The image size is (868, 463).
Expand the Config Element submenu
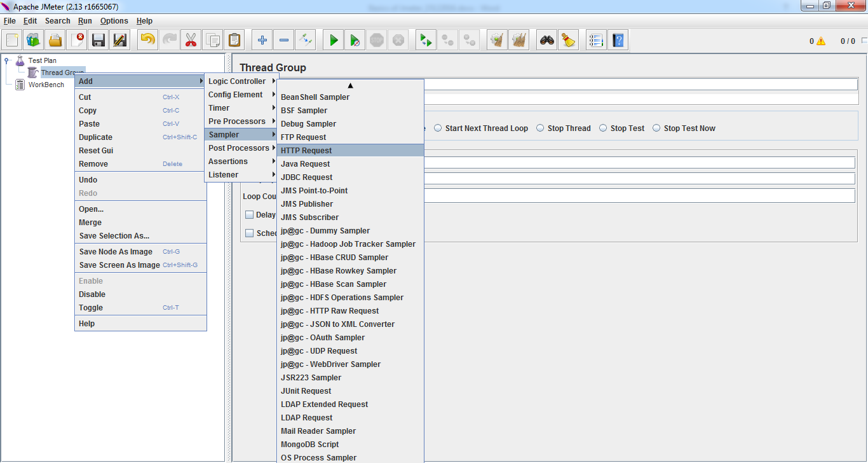pos(241,95)
